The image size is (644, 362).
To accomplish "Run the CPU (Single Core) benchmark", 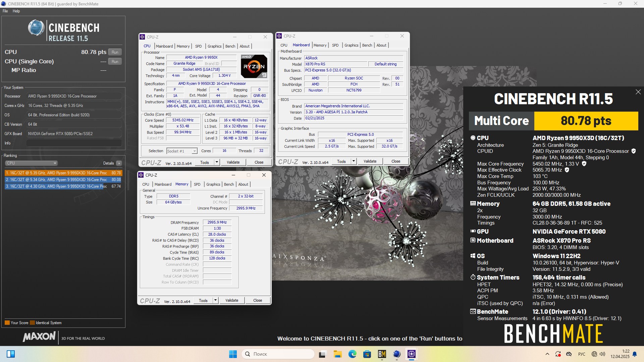I will pos(115,62).
